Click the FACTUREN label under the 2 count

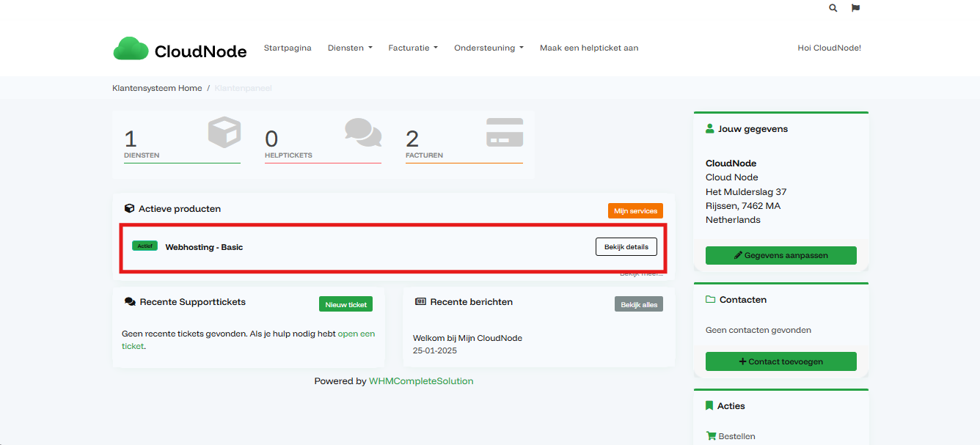(x=424, y=155)
